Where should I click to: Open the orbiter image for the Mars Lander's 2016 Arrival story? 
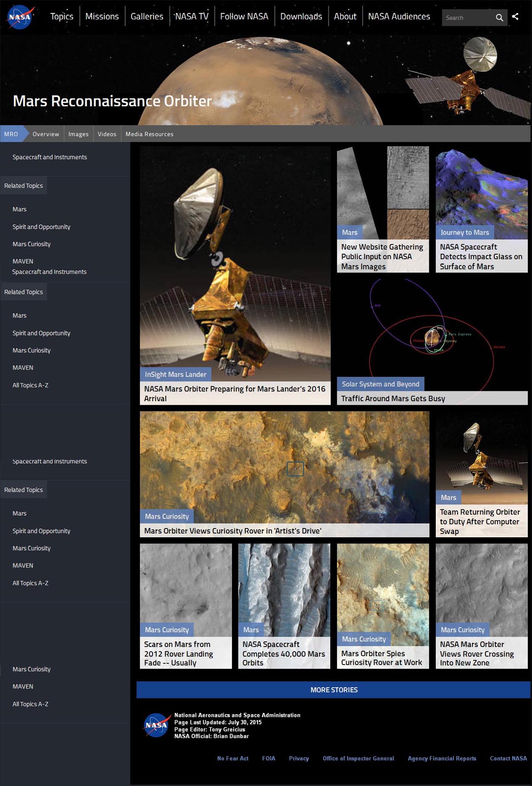235,257
